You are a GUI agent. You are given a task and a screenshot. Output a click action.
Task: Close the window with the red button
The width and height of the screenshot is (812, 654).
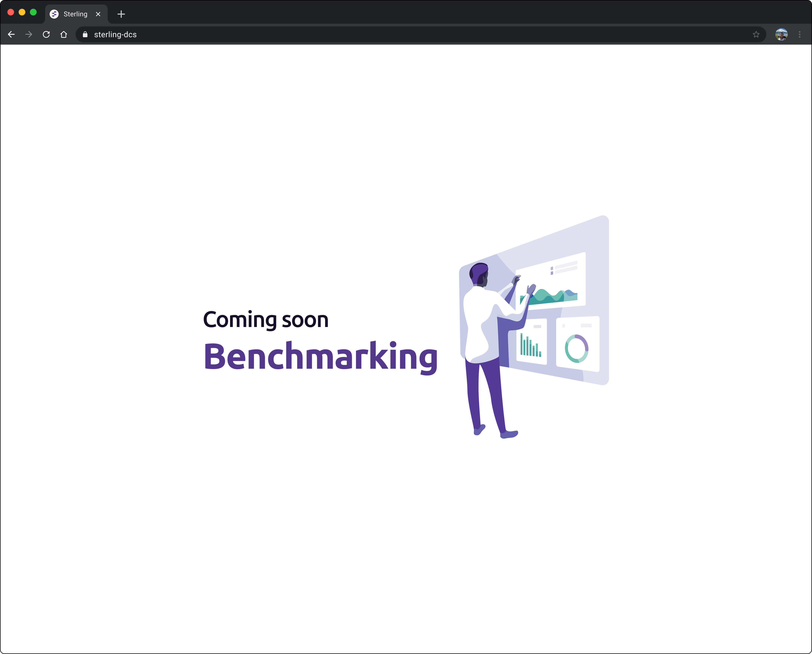11,12
